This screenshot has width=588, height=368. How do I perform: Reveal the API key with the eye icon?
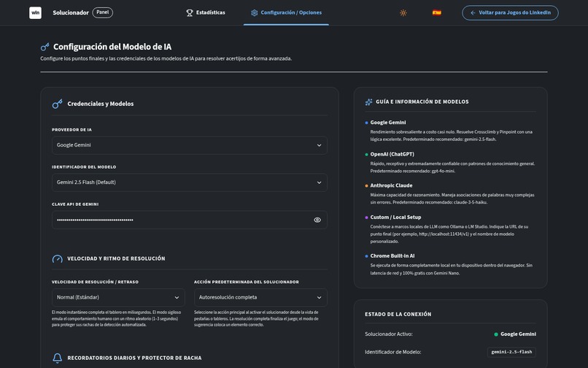317,220
